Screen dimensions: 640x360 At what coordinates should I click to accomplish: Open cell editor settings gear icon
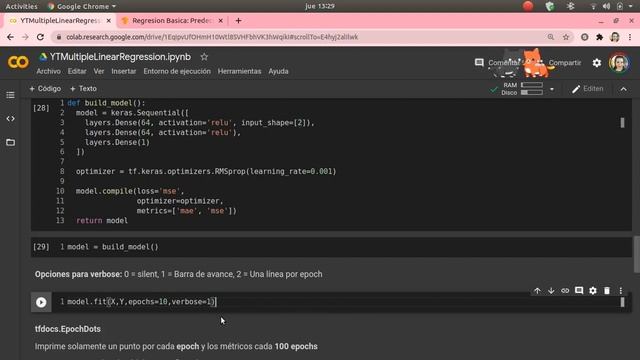(593, 291)
